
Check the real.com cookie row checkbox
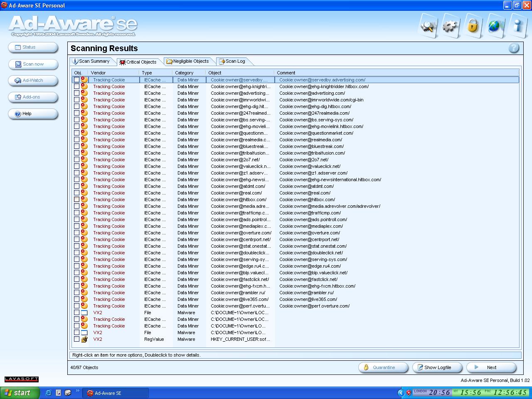tap(76, 193)
